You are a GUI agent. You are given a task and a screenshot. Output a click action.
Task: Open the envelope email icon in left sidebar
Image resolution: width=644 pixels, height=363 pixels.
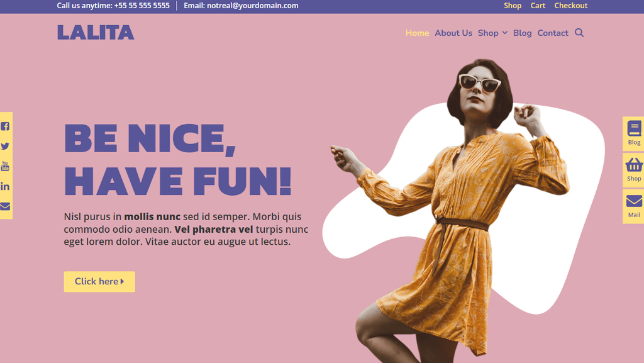point(5,206)
